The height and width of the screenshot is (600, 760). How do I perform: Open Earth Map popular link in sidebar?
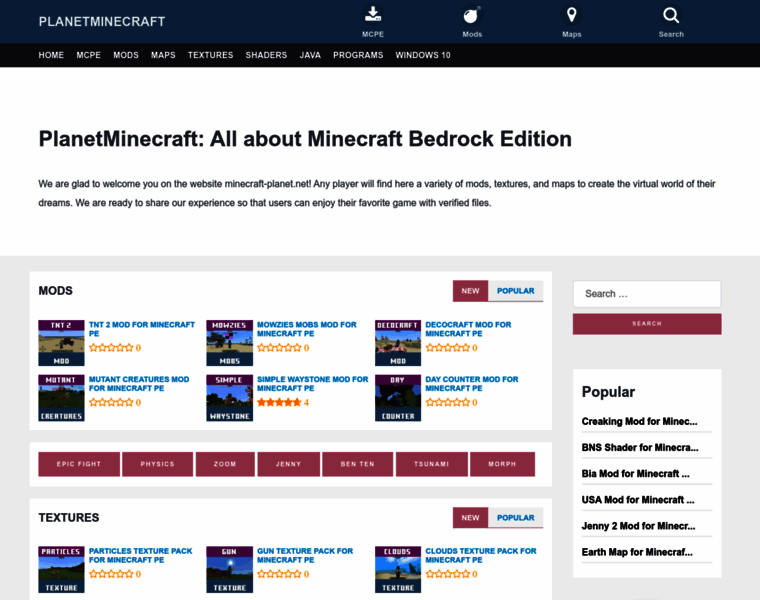click(x=637, y=552)
